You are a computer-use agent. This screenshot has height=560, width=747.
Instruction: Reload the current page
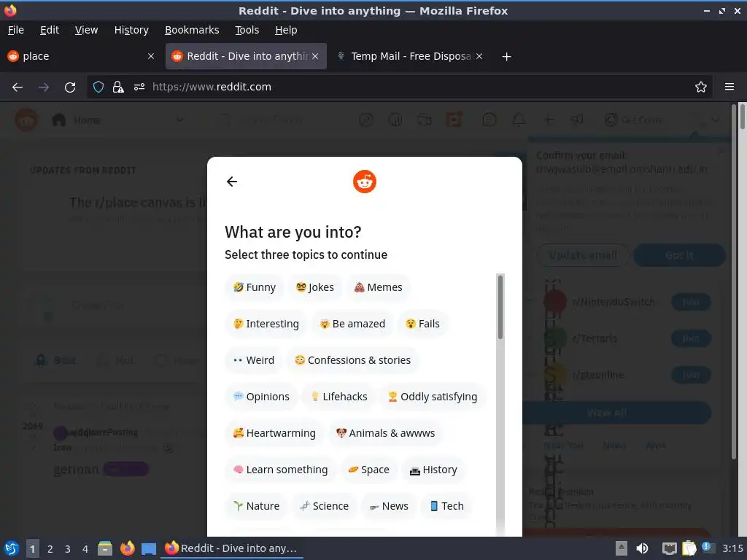click(70, 87)
